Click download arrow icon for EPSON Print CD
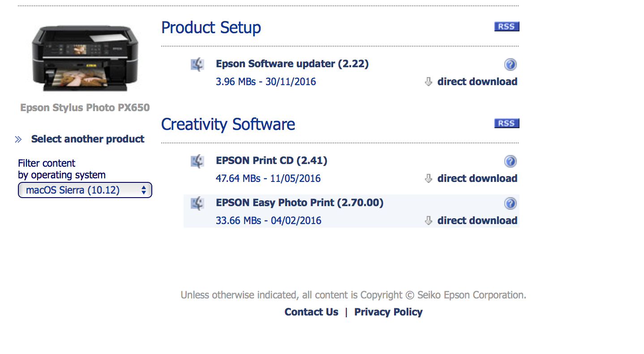 point(428,178)
